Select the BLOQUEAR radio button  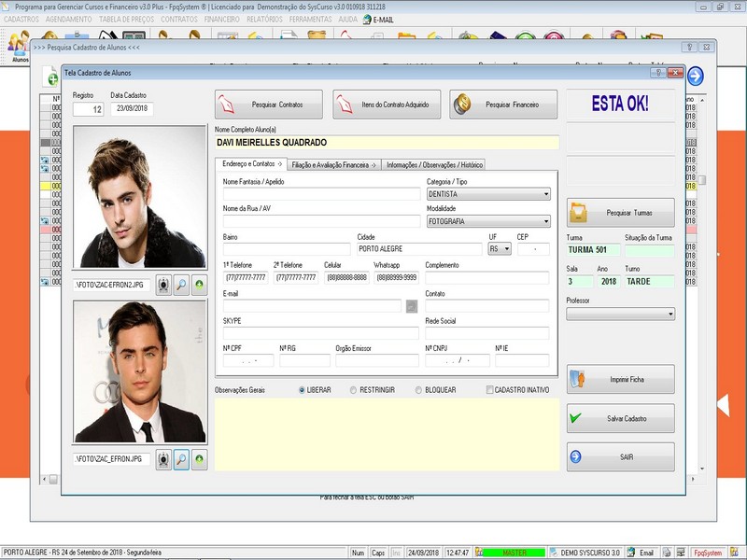click(x=418, y=390)
